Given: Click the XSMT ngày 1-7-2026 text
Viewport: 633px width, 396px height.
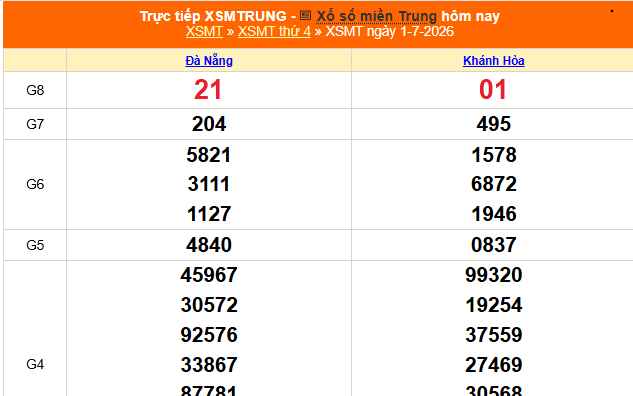Looking at the screenshot, I should coord(390,31).
